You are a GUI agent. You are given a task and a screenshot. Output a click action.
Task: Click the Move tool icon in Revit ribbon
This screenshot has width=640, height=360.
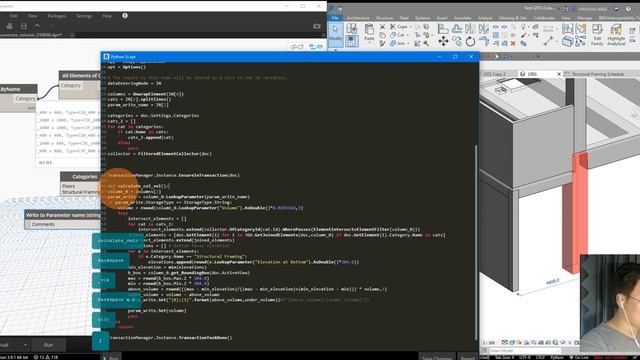pyautogui.click(x=443, y=41)
